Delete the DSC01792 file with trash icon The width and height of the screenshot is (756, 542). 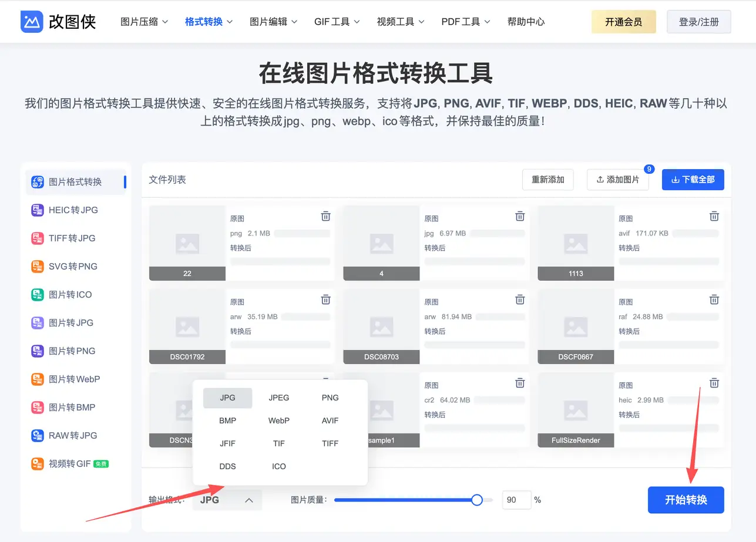(x=325, y=299)
